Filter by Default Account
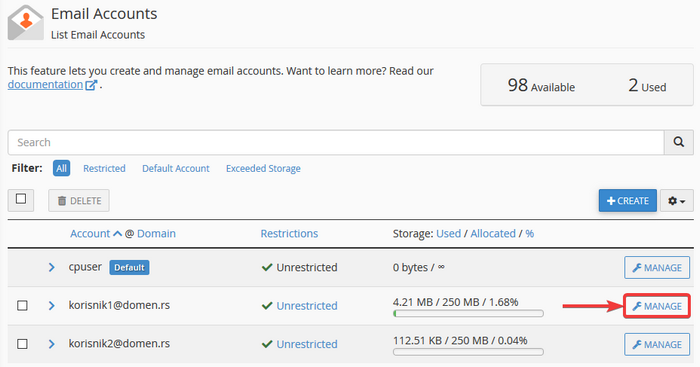 coord(175,168)
